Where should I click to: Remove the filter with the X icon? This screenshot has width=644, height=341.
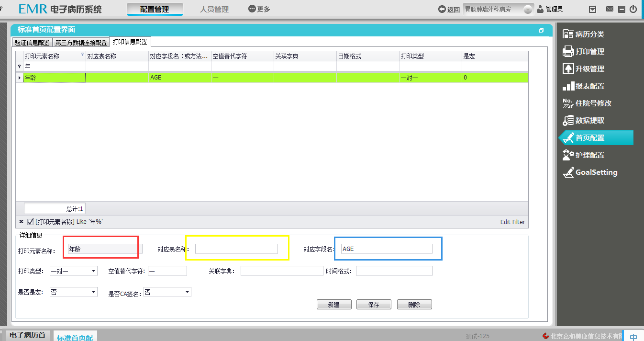coord(21,222)
